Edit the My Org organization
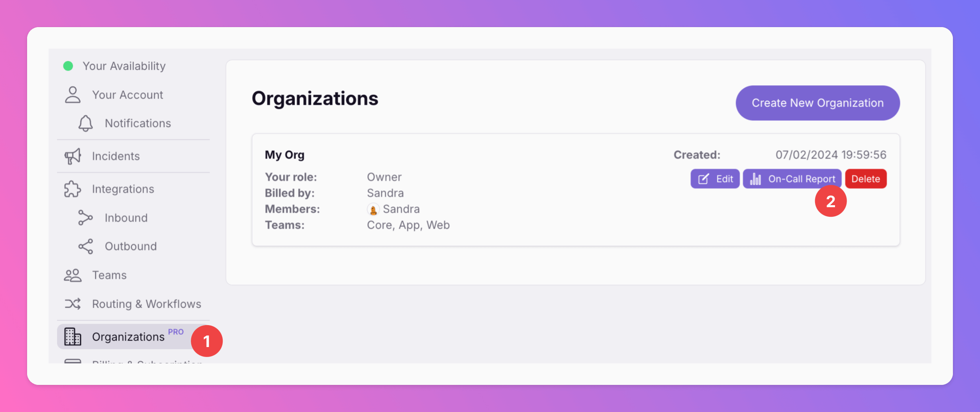Screen dimensions: 980x412 pyautogui.click(x=715, y=179)
